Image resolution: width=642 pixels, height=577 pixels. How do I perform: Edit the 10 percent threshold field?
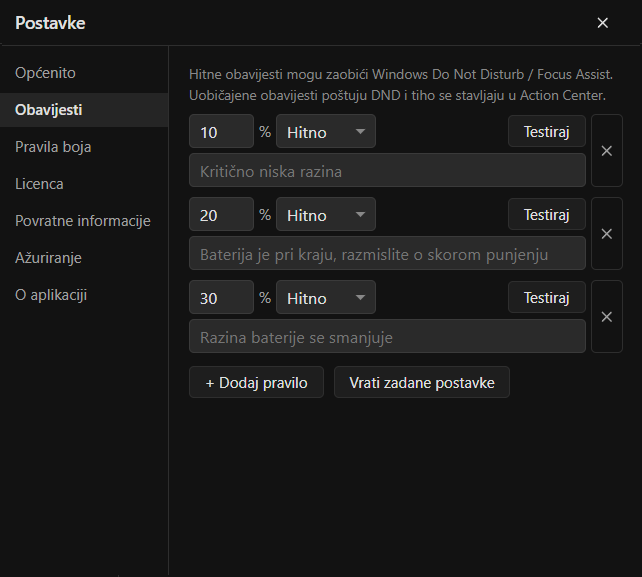point(222,131)
